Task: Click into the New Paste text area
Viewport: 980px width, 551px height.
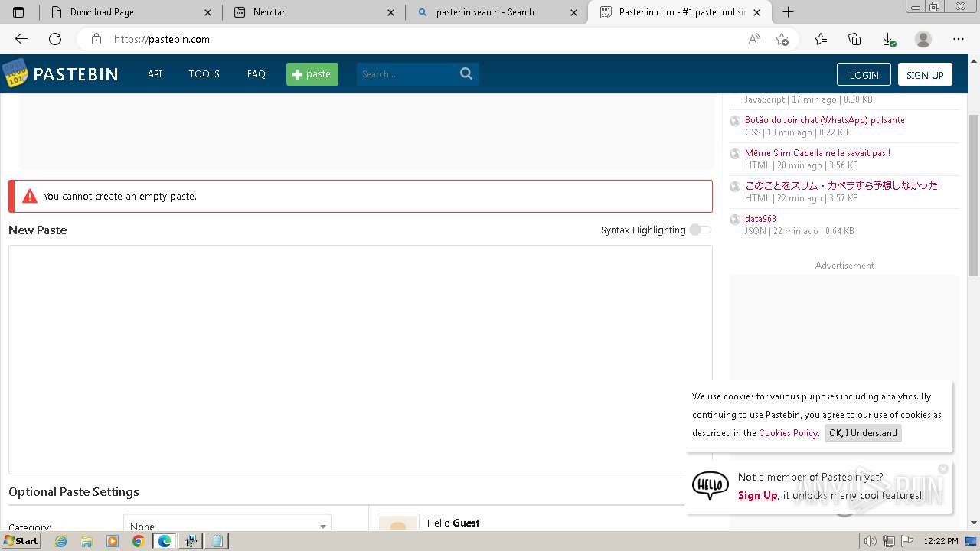Action: pos(361,360)
